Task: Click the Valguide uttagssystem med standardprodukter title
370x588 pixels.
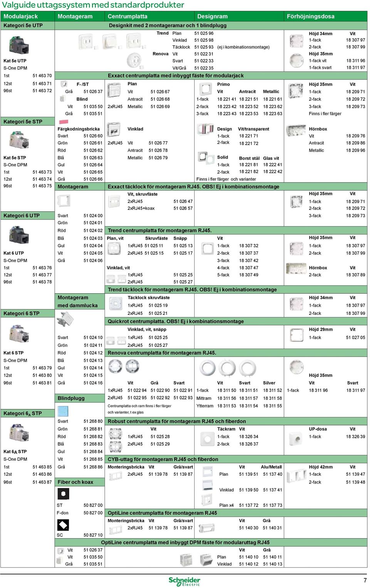Action: pyautogui.click(x=93, y=5)
